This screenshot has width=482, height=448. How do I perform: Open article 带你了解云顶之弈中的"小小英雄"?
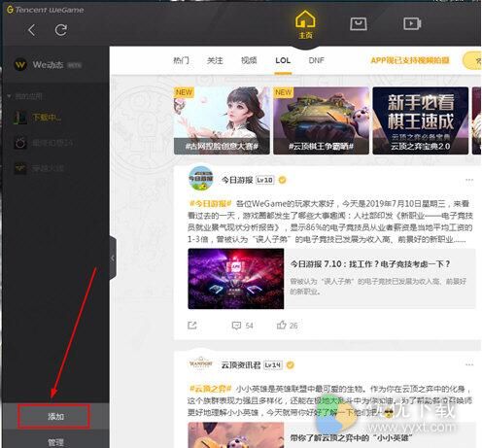point(351,438)
